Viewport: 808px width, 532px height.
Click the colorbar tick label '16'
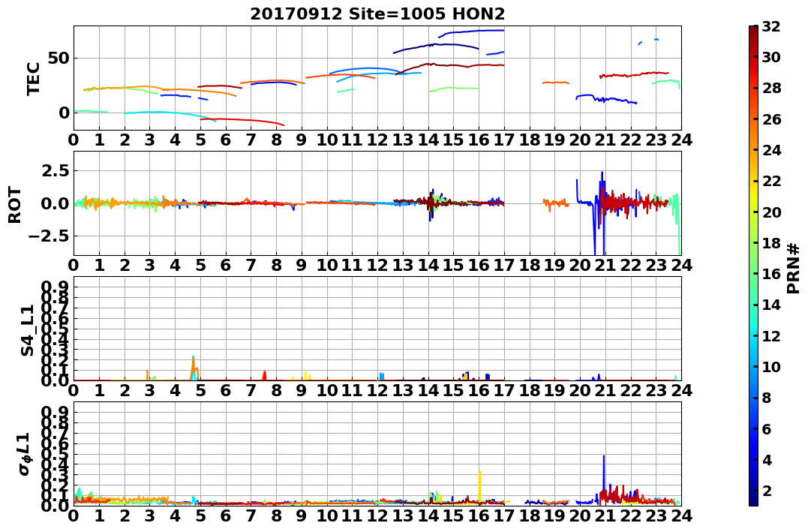pyautogui.click(x=771, y=274)
